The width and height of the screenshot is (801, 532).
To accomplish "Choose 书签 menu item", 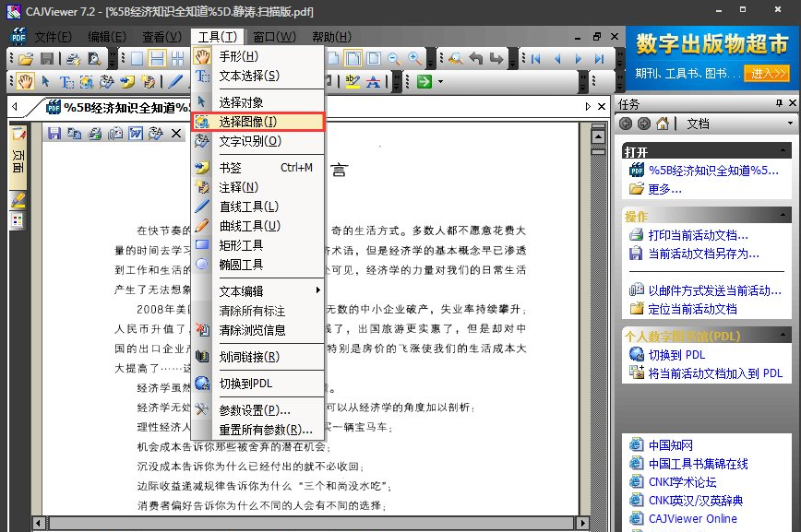I will tap(258, 168).
